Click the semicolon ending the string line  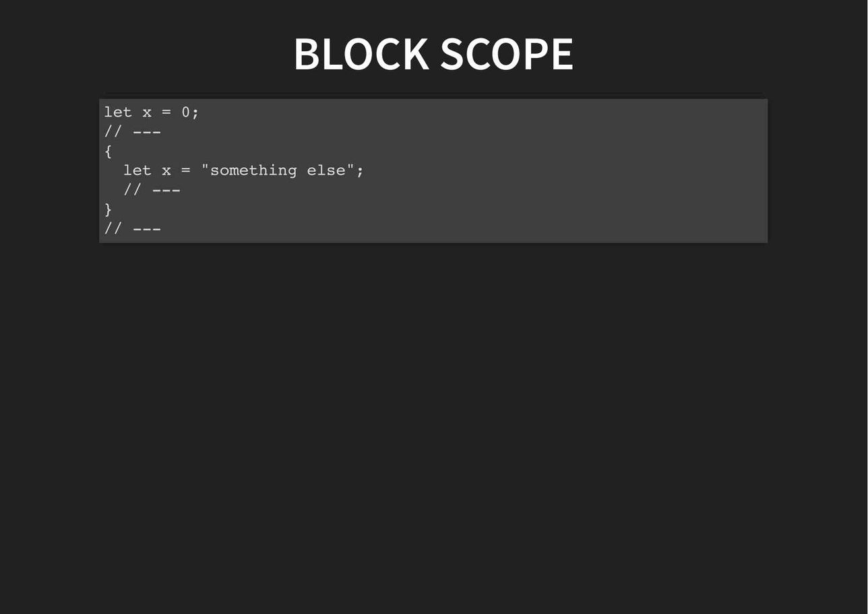click(361, 171)
